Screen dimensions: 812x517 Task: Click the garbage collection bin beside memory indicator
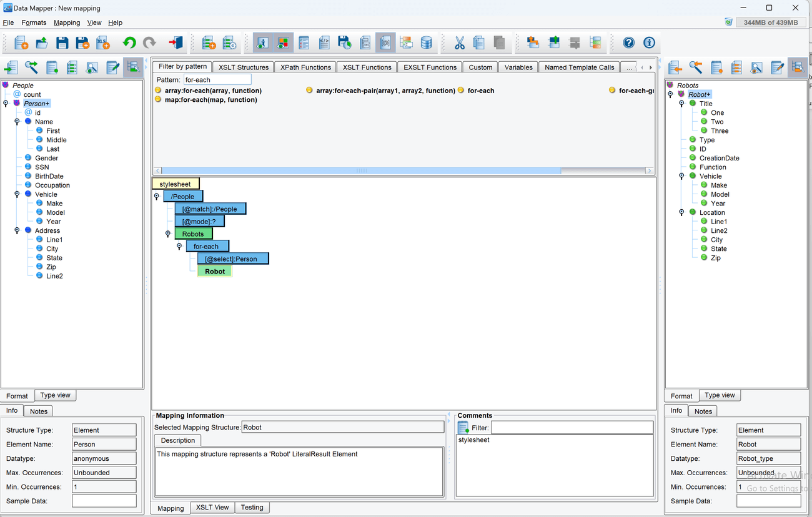click(x=728, y=22)
